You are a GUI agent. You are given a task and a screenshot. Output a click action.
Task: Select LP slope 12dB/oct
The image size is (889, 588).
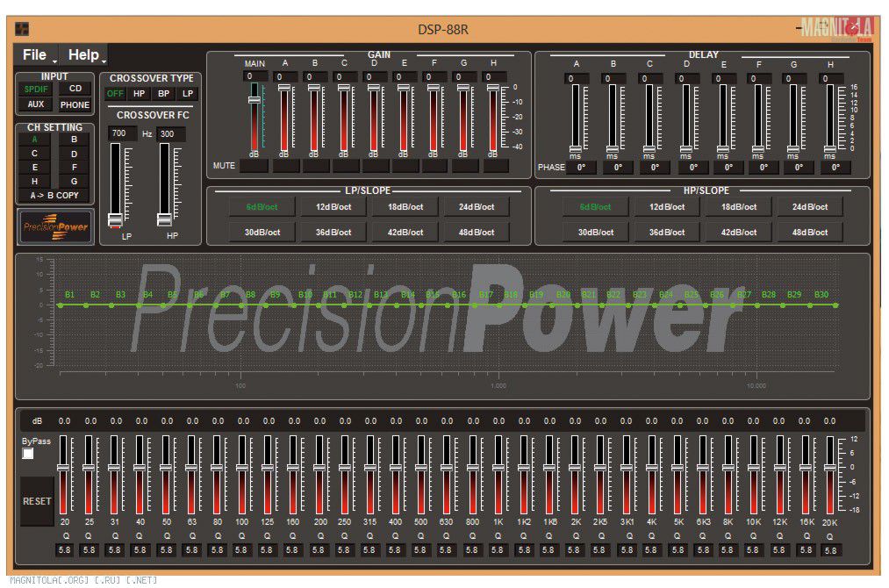coord(333,207)
